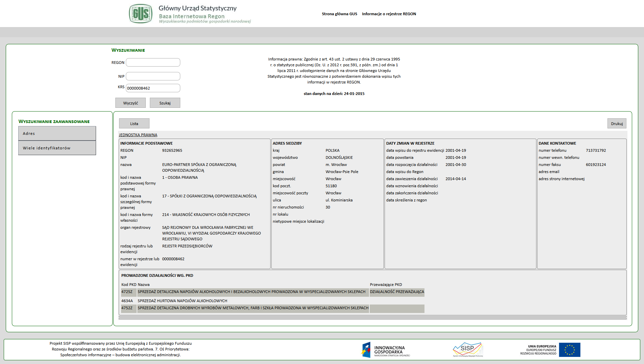This screenshot has height=364, width=644.
Task: Focus the REGON input field
Action: click(153, 63)
